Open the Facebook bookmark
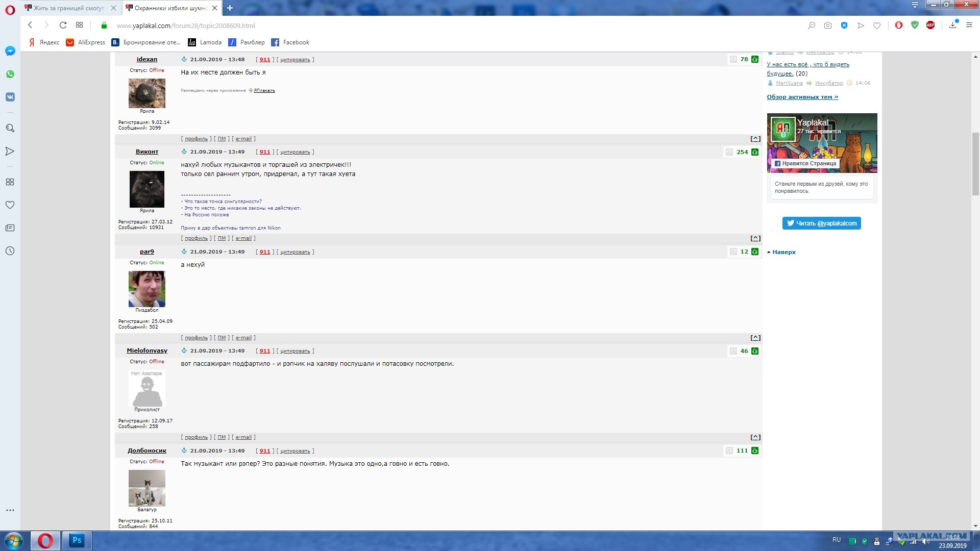 [290, 42]
